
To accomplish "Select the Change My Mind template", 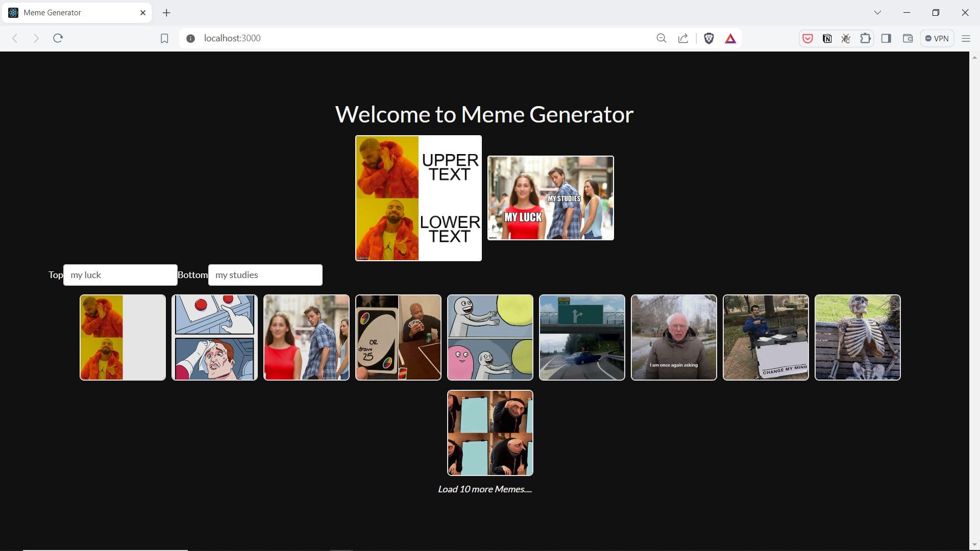I will 766,337.
